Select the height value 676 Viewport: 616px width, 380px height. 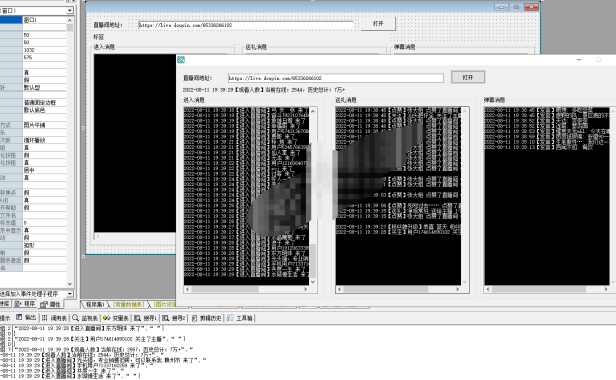coord(44,57)
